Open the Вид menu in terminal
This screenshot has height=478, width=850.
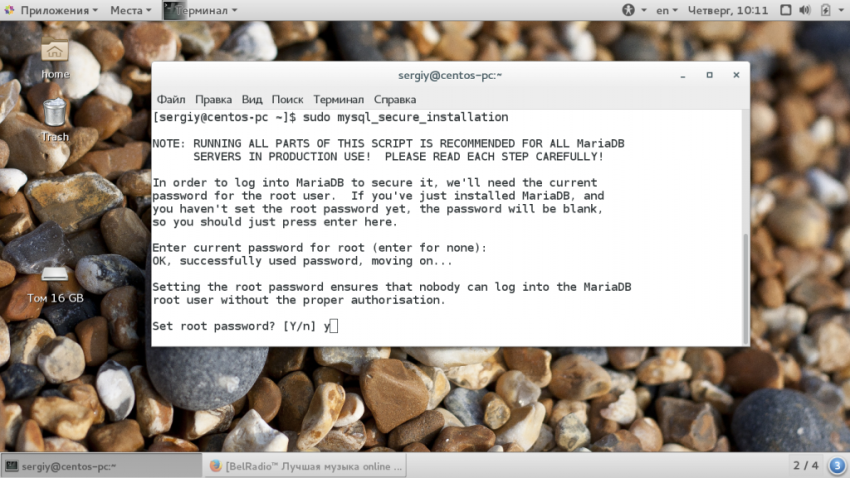pyautogui.click(x=252, y=100)
